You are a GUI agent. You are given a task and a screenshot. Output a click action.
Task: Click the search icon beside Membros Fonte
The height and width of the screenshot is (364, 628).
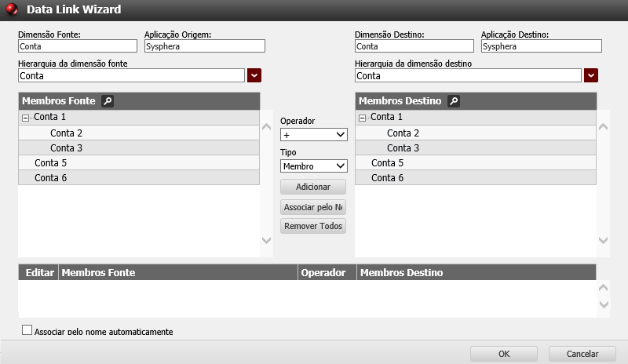coord(108,101)
